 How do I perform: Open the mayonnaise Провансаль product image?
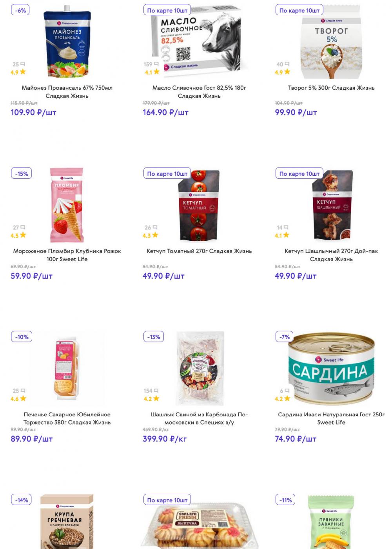[x=67, y=42]
